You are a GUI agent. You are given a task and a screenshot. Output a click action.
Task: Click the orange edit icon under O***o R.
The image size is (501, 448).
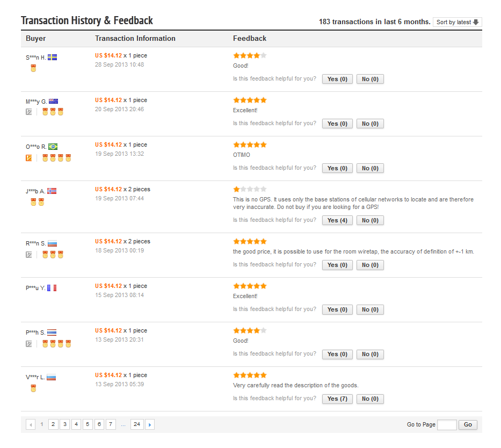tap(29, 158)
